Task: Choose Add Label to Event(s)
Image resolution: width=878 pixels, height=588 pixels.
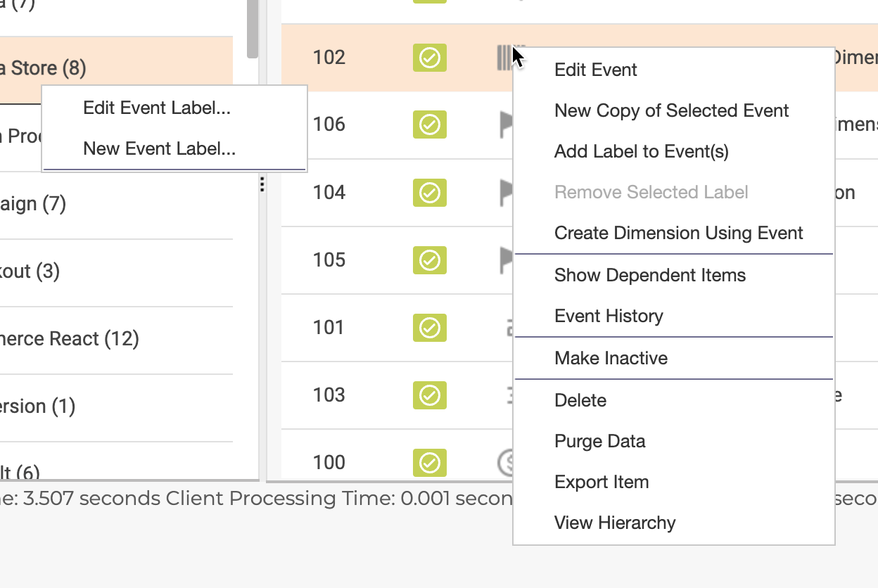Action: click(641, 151)
